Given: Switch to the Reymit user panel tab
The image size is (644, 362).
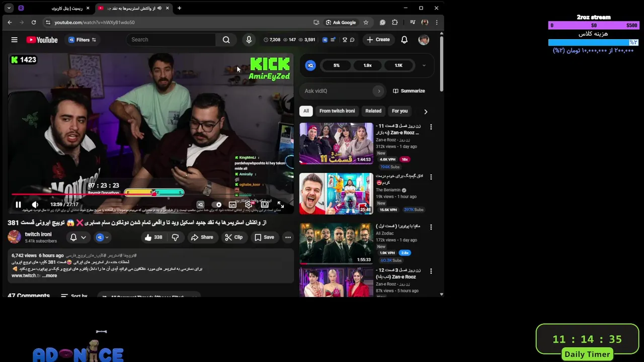Looking at the screenshot, I should [x=53, y=8].
